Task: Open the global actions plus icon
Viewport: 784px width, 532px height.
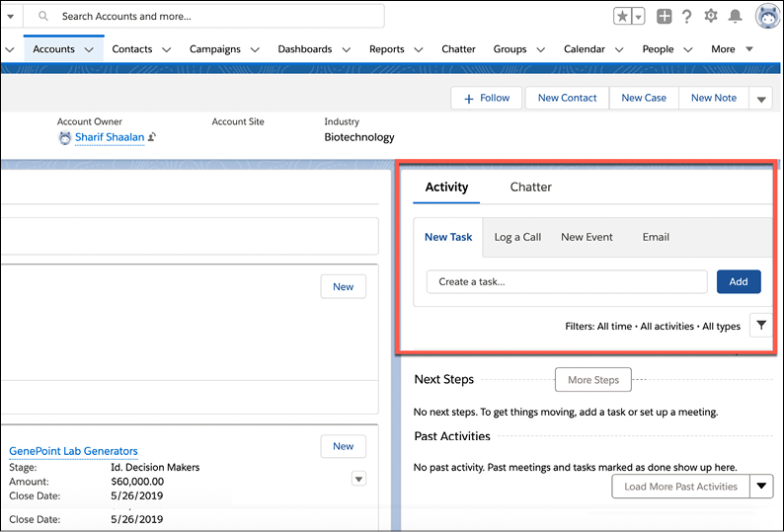Action: [x=664, y=17]
